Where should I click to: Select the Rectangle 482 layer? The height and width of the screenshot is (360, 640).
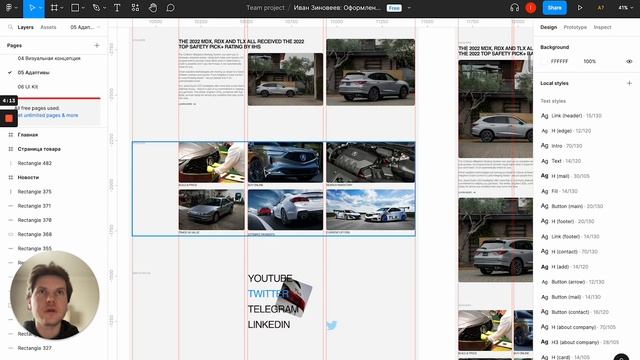click(x=35, y=163)
